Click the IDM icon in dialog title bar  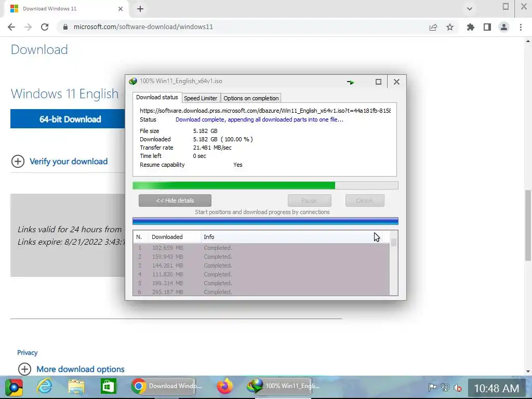pyautogui.click(x=132, y=82)
